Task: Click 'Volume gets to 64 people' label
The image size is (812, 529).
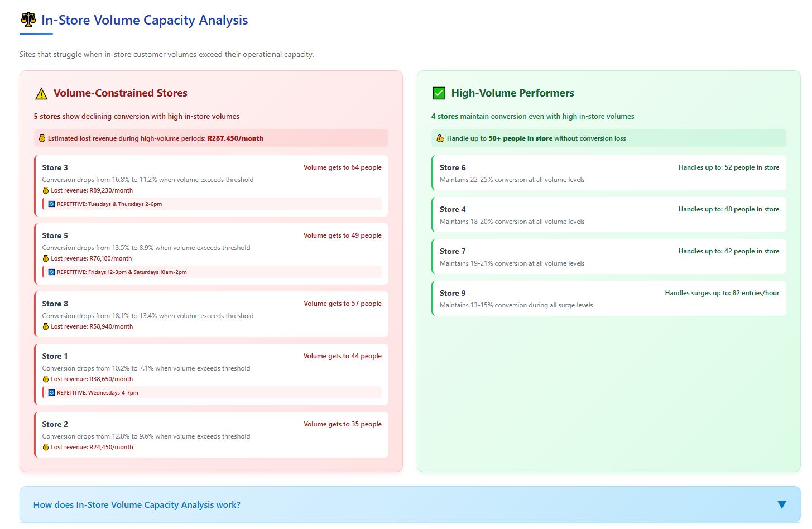Action: point(342,167)
